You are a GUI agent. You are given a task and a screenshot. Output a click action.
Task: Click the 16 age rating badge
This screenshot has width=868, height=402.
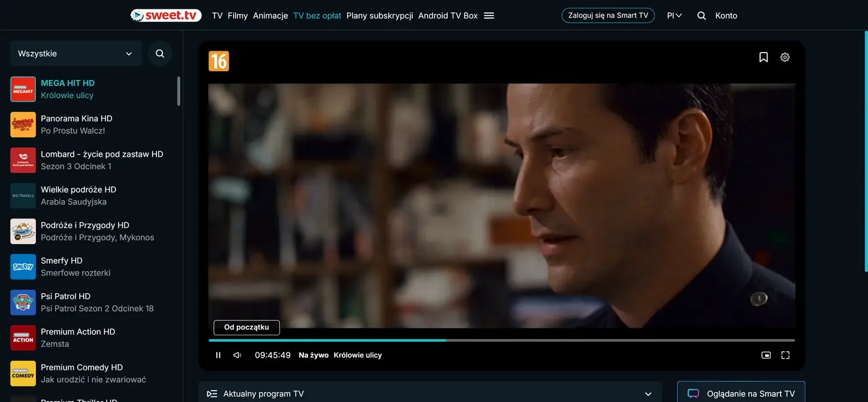[x=219, y=61]
